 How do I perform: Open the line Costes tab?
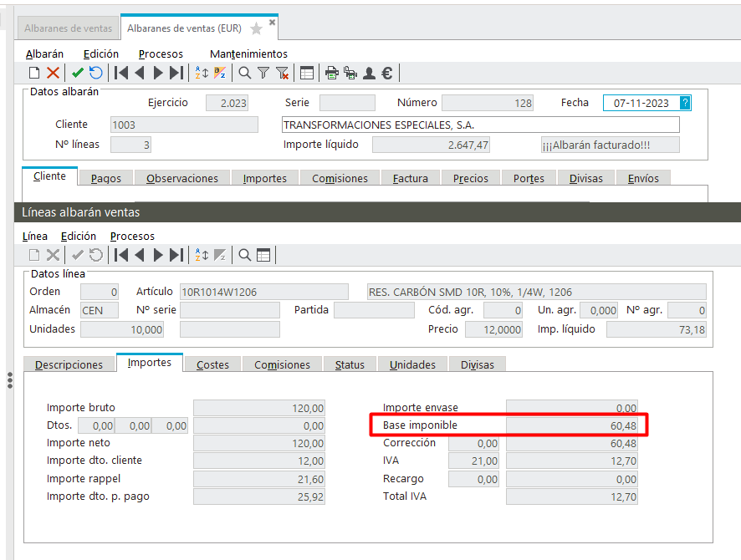212,364
